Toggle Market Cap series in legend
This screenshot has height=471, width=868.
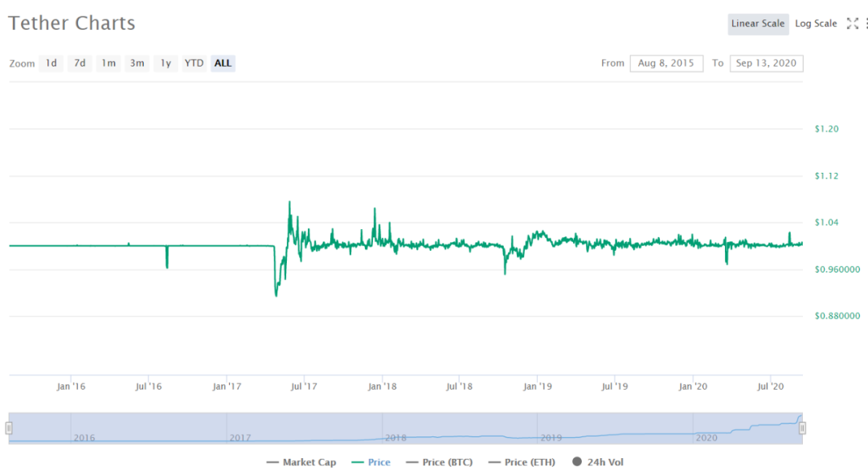point(301,462)
